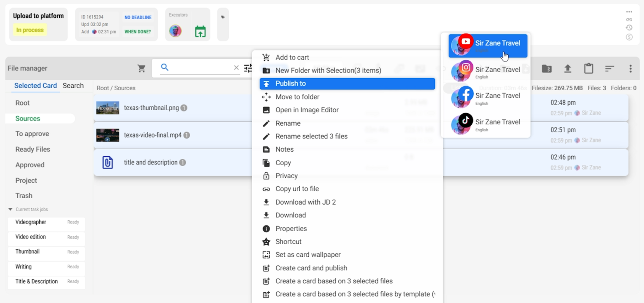The width and height of the screenshot is (644, 303).
Task: Open file manager vertical dots menu
Action: pos(631,69)
